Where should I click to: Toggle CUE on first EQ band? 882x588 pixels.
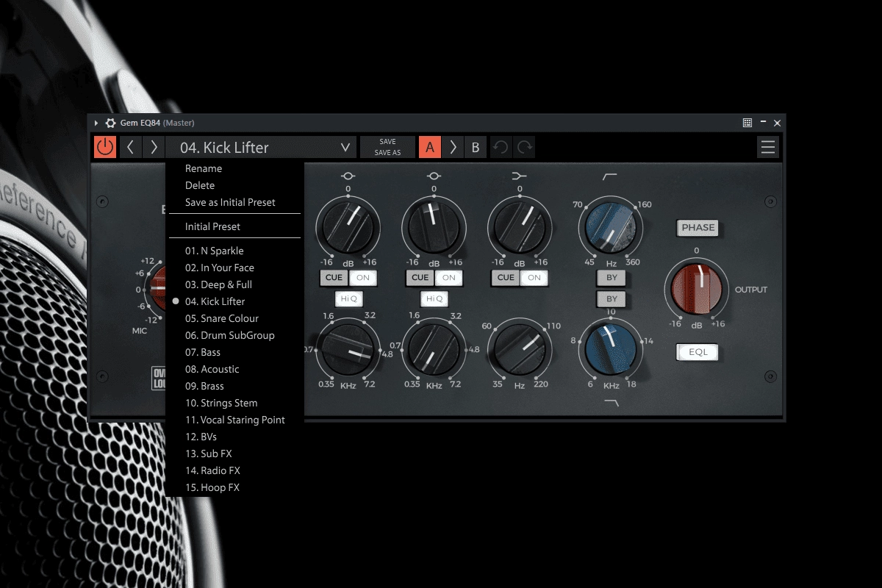pos(334,277)
